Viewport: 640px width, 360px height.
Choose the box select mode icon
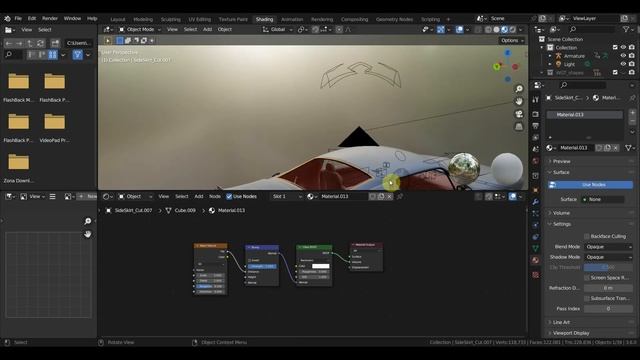pos(120,40)
